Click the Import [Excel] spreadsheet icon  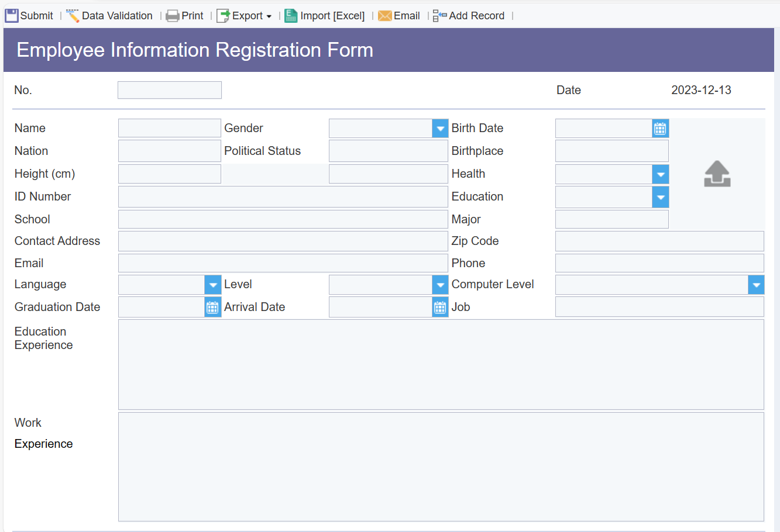pos(291,15)
